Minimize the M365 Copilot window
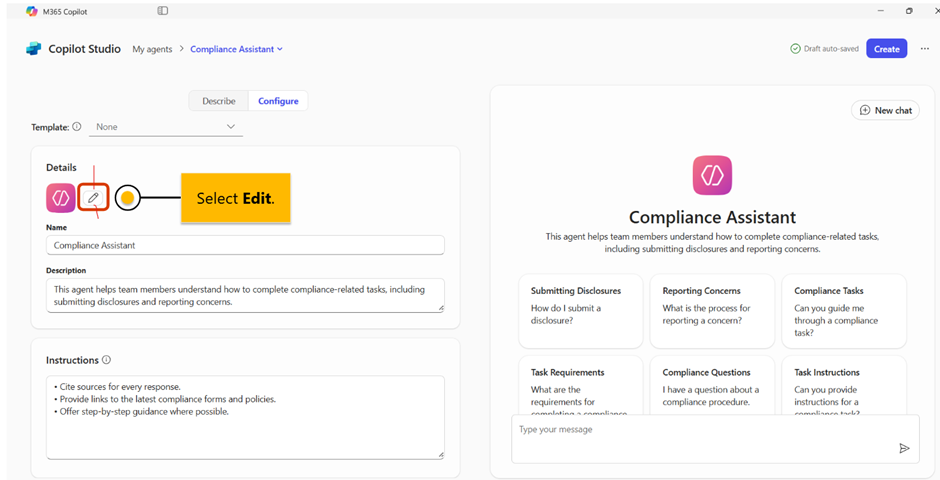940x480 pixels. (x=880, y=11)
